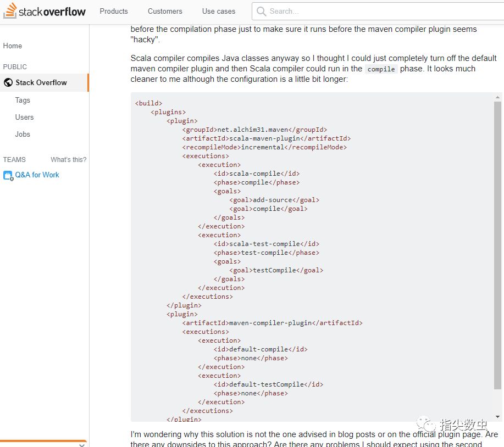The width and height of the screenshot is (504, 447).
Task: Click the groupId net.alchim31.maven line
Action: coord(254,130)
